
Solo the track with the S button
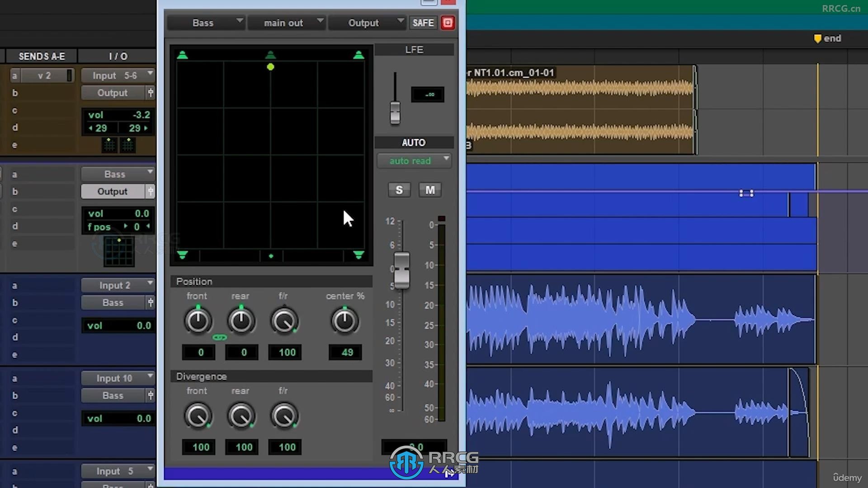pyautogui.click(x=399, y=190)
